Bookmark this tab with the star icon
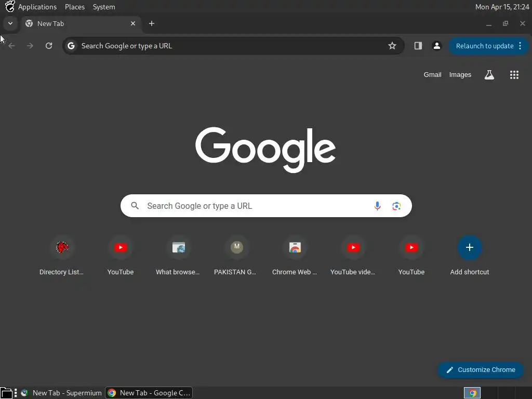The image size is (532, 399). (392, 46)
